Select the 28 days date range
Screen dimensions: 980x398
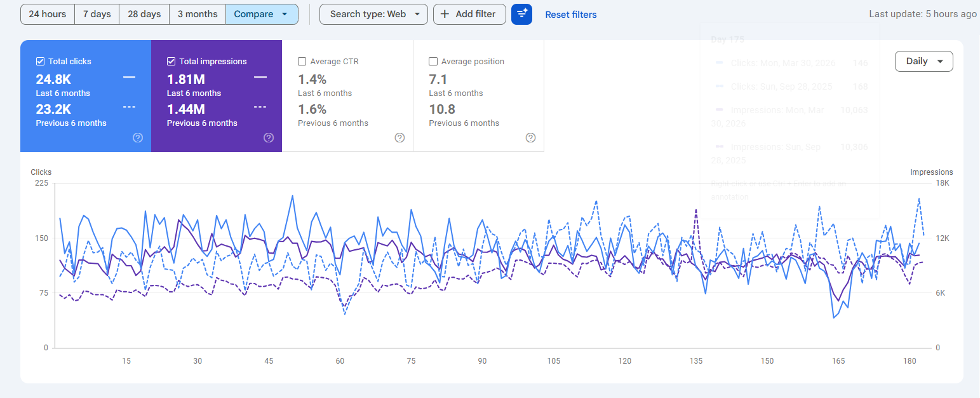coord(144,14)
